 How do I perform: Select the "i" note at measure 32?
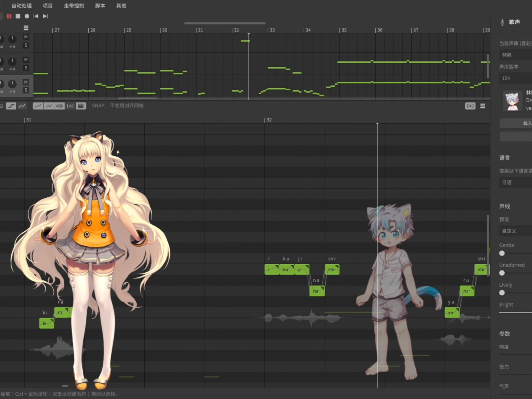click(272, 269)
